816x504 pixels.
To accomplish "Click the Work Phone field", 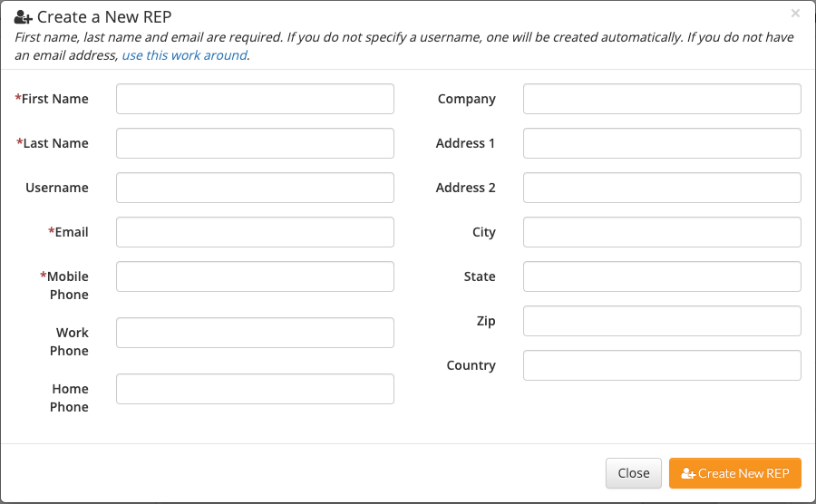I will coord(255,333).
